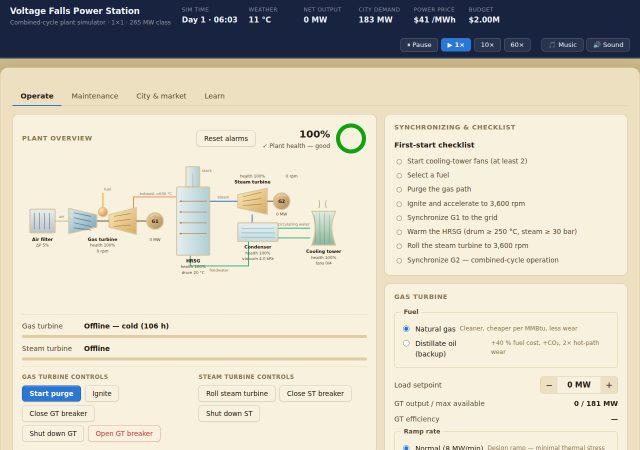Click Shut down GT button
The height and width of the screenshot is (450, 640).
53,434
